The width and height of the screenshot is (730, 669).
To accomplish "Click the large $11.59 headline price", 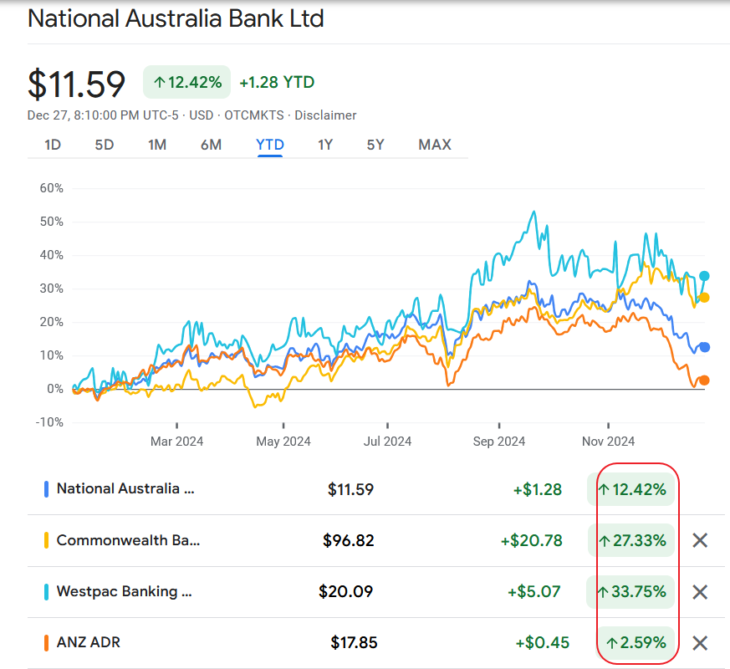I will pos(76,84).
